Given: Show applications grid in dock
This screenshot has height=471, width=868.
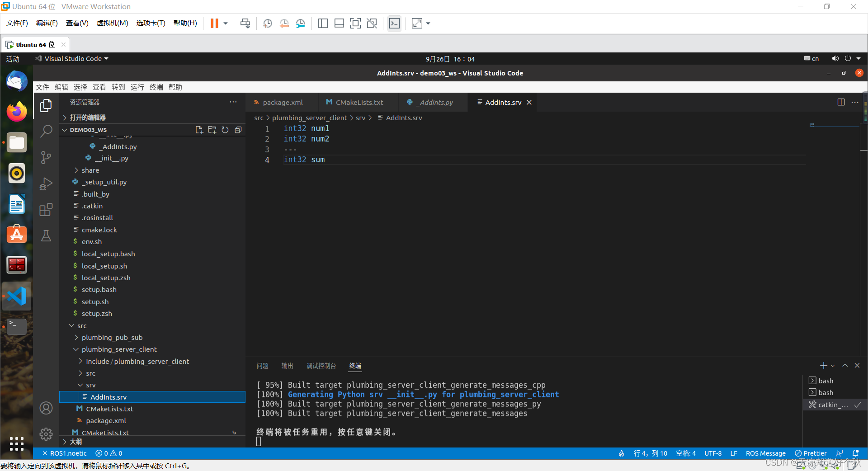Looking at the screenshot, I should tap(17, 443).
